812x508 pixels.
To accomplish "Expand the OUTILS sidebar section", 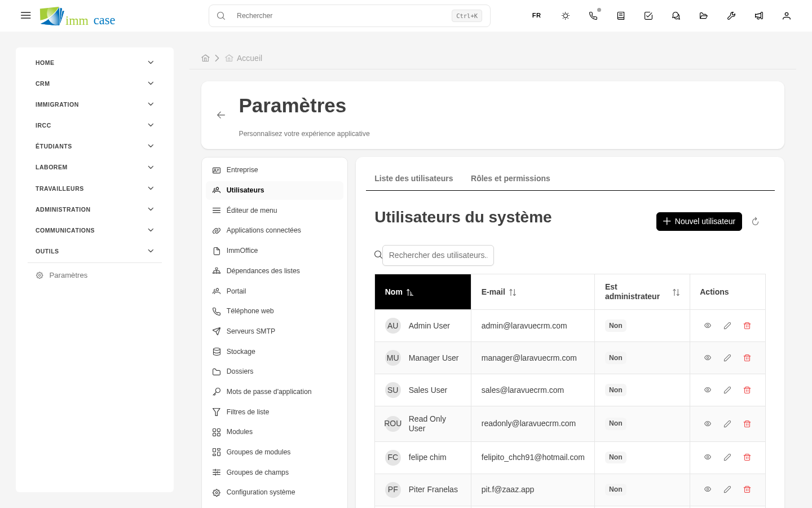I will [x=95, y=251].
